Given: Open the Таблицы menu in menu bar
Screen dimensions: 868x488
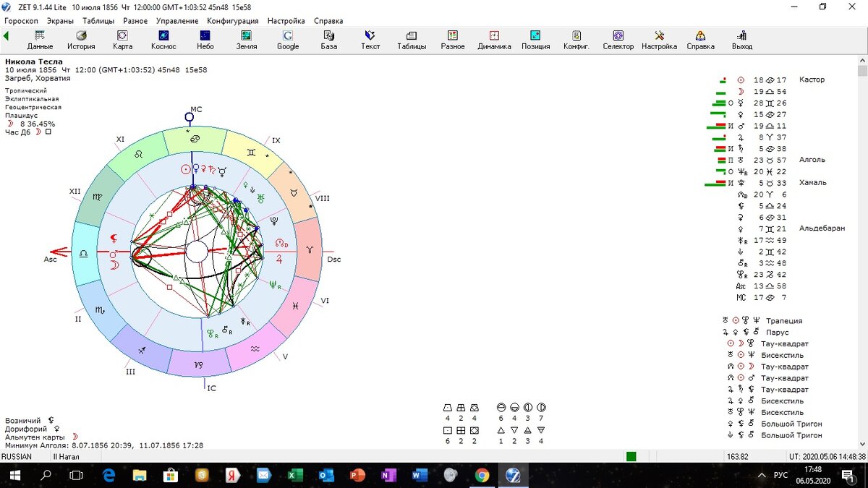Looking at the screenshot, I should click(98, 21).
